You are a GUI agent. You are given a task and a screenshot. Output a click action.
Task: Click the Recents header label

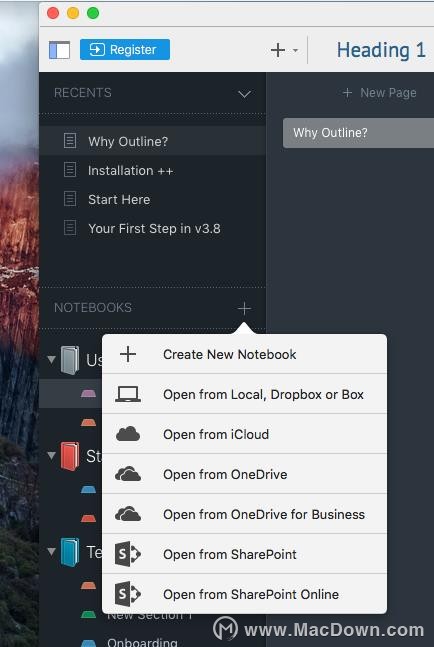point(83,93)
